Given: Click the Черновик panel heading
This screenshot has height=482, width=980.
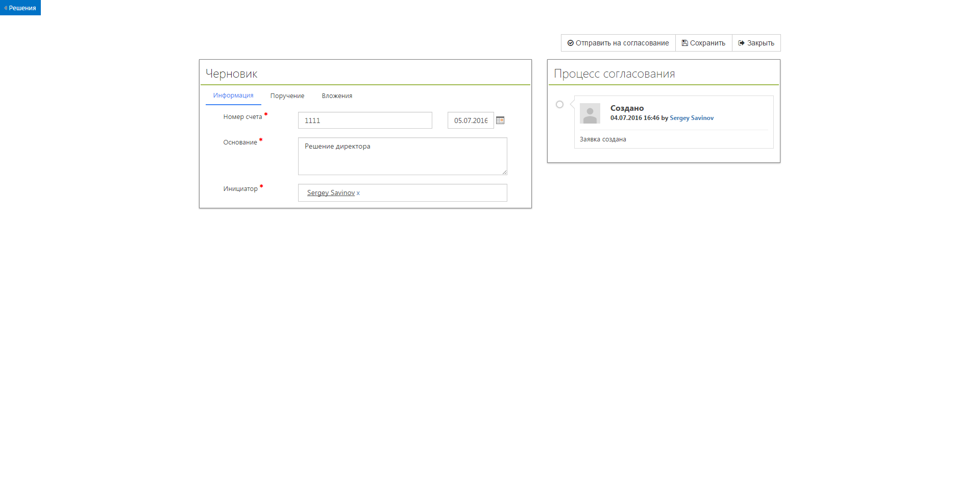Looking at the screenshot, I should 231,74.
